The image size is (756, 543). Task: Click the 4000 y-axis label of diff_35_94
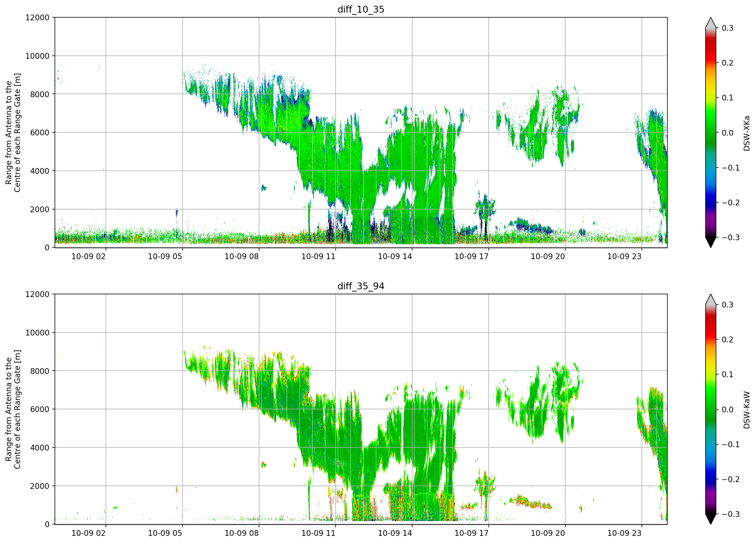[40, 448]
